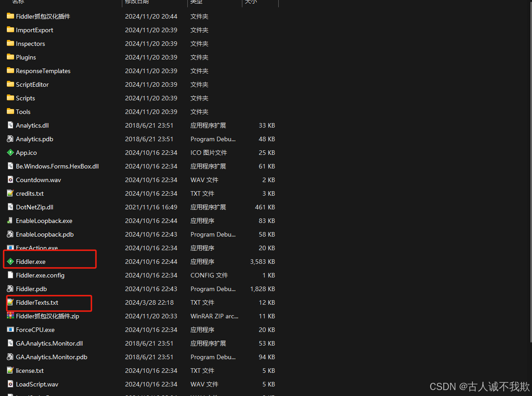
Task: Select the Fiddler.pdb file icon
Action: coord(10,289)
